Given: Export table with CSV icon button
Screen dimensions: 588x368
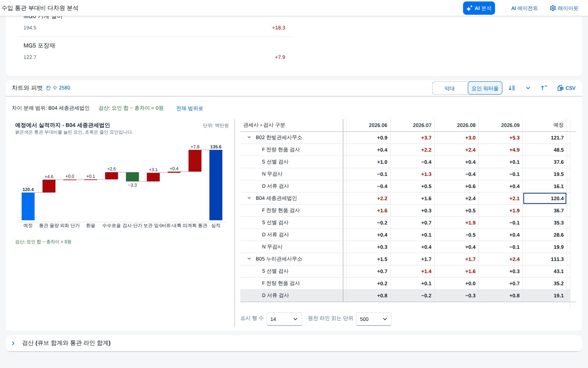Looking at the screenshot, I should pyautogui.click(x=566, y=88).
